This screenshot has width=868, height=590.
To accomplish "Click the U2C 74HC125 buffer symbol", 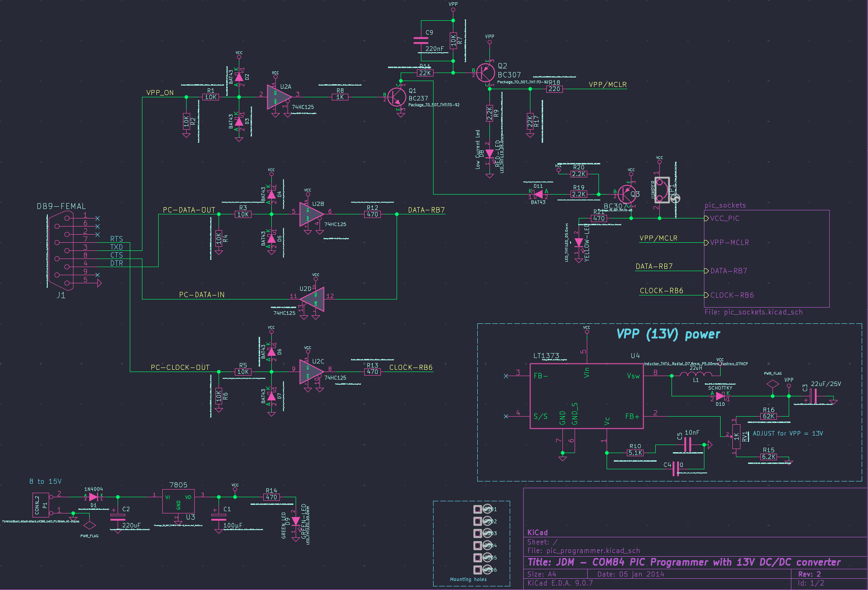I will pyautogui.click(x=311, y=371).
